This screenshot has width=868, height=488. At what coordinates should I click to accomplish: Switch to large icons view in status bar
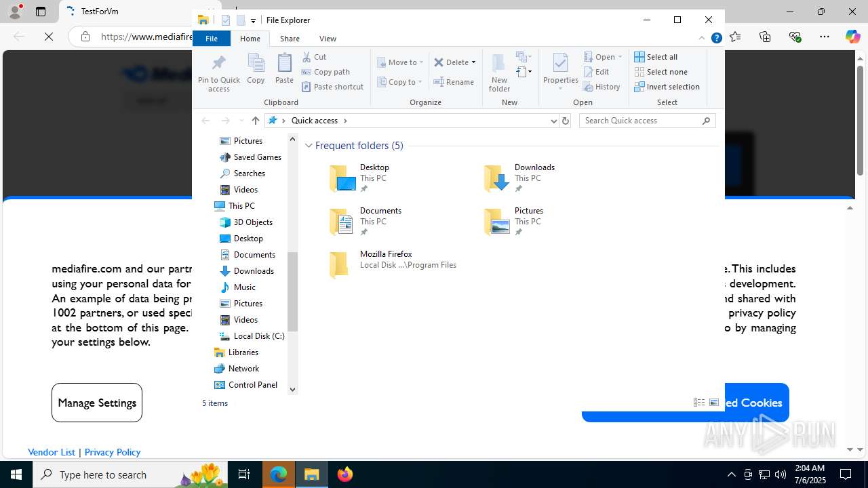714,403
